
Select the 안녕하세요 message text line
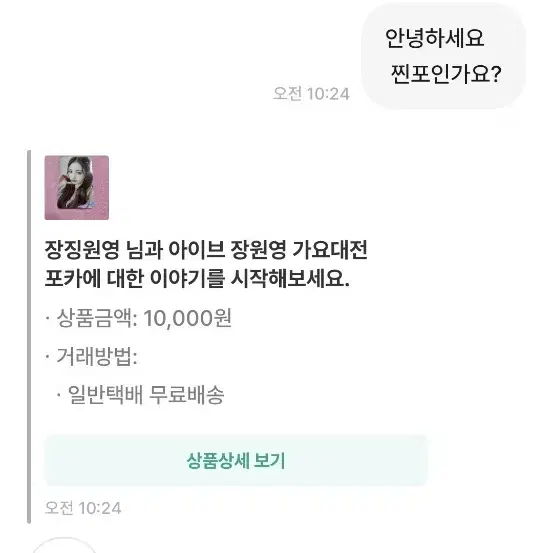point(434,38)
